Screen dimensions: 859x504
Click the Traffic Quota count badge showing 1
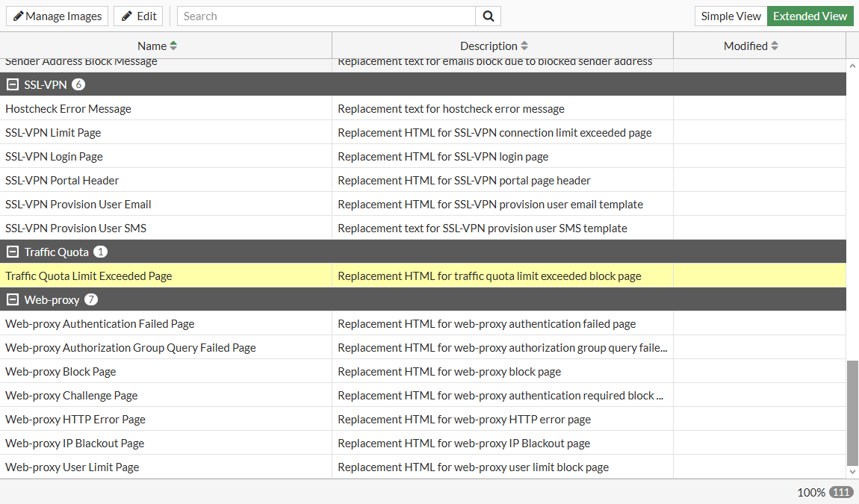pyautogui.click(x=100, y=252)
